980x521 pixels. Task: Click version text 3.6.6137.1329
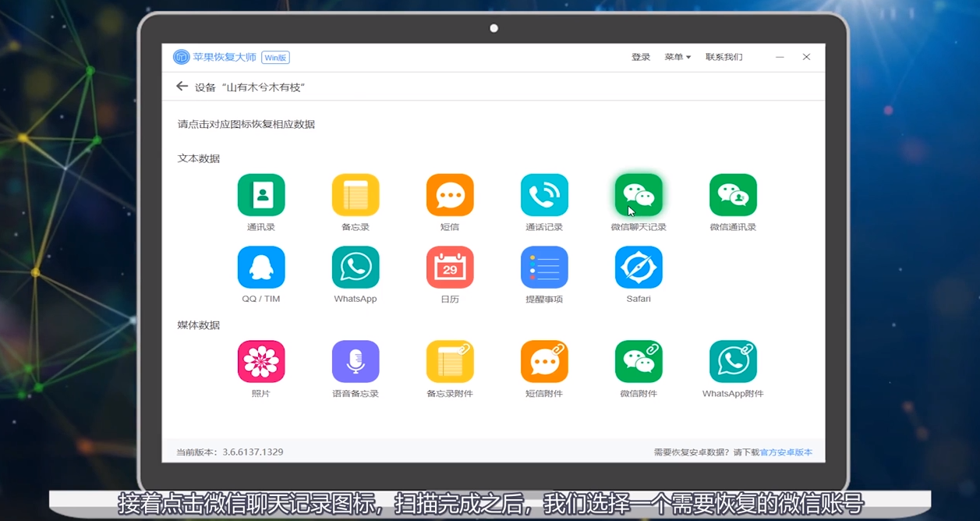pos(253,452)
